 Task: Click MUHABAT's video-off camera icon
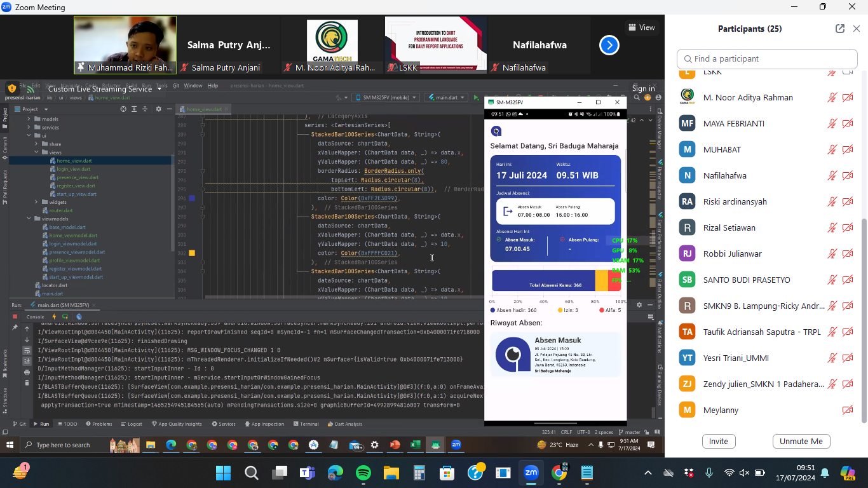(848, 149)
